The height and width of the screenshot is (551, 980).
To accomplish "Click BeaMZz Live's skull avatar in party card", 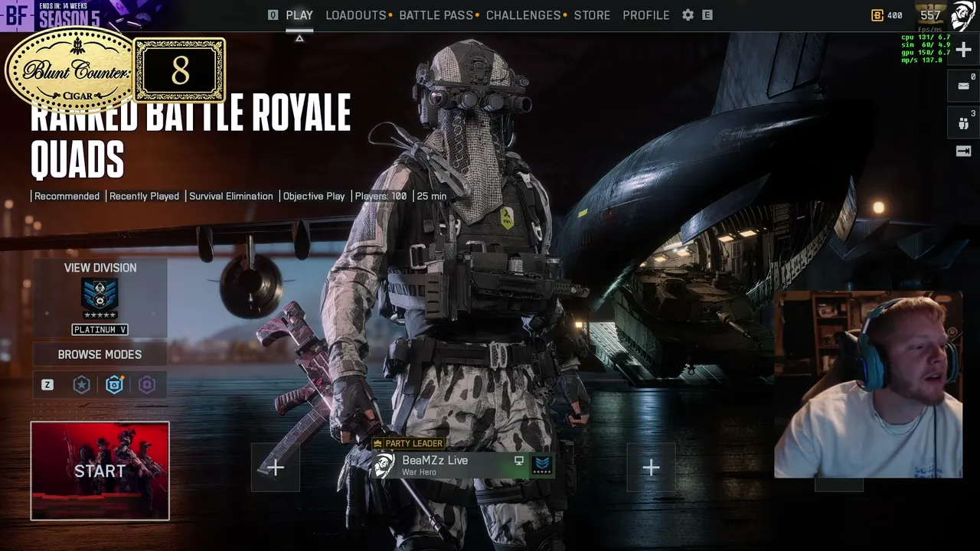I will click(x=384, y=465).
